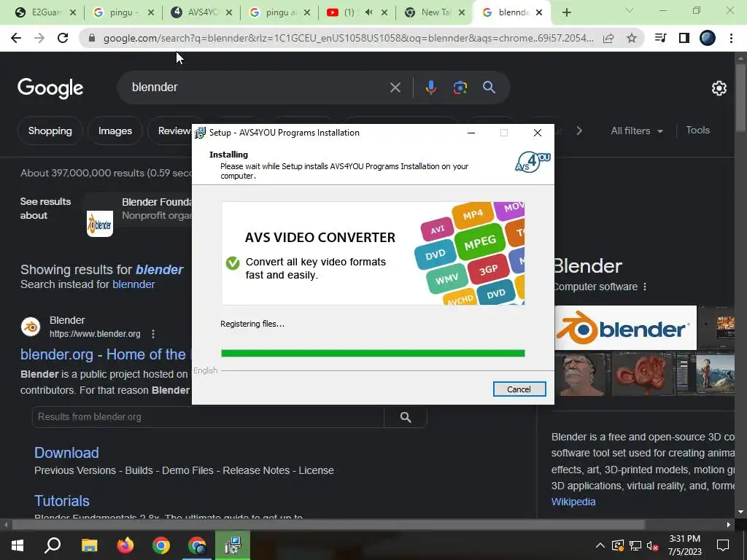Open Google quick settings gear
747x560 pixels.
719,88
